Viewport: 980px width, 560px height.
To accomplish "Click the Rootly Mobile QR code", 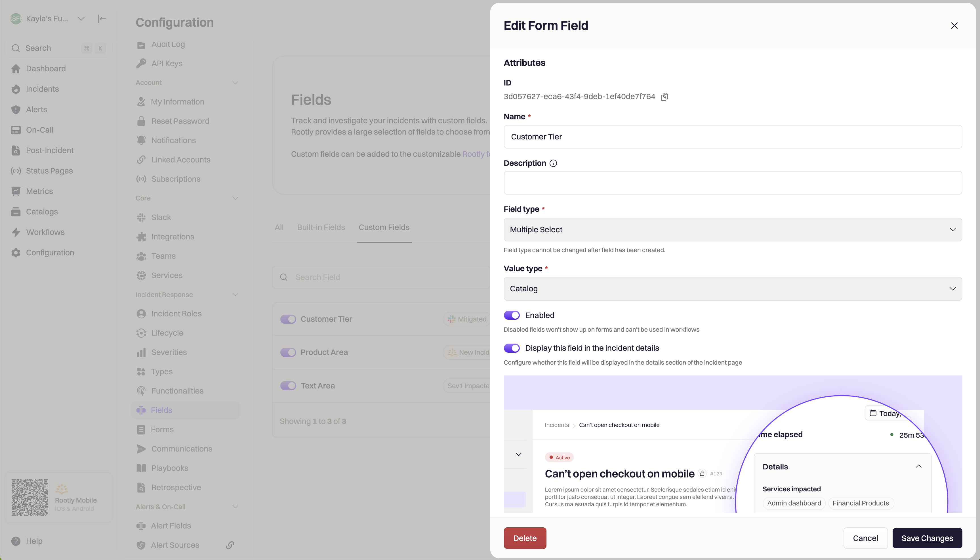I will (30, 497).
